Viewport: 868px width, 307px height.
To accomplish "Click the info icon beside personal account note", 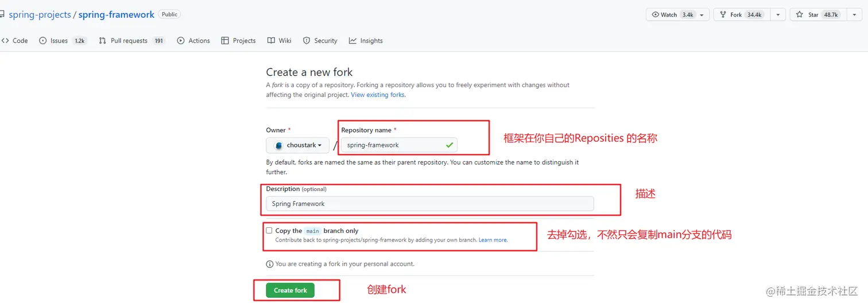I will click(x=269, y=265).
